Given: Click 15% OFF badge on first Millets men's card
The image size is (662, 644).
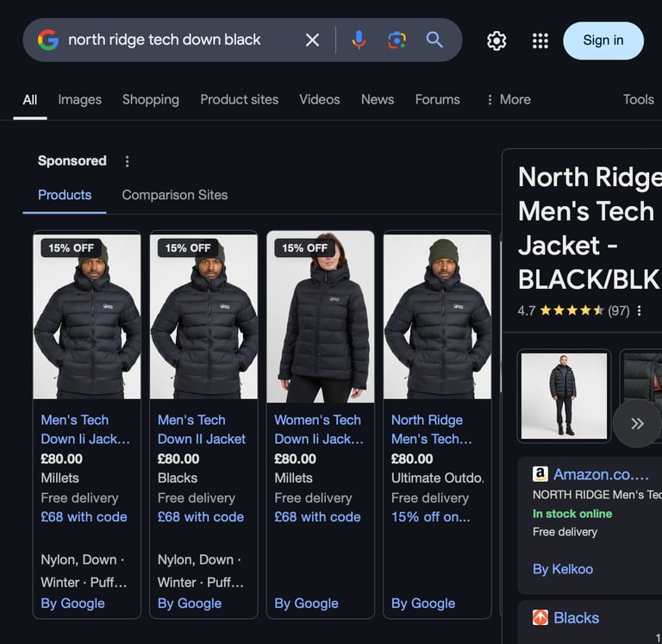Looking at the screenshot, I should 71,248.
